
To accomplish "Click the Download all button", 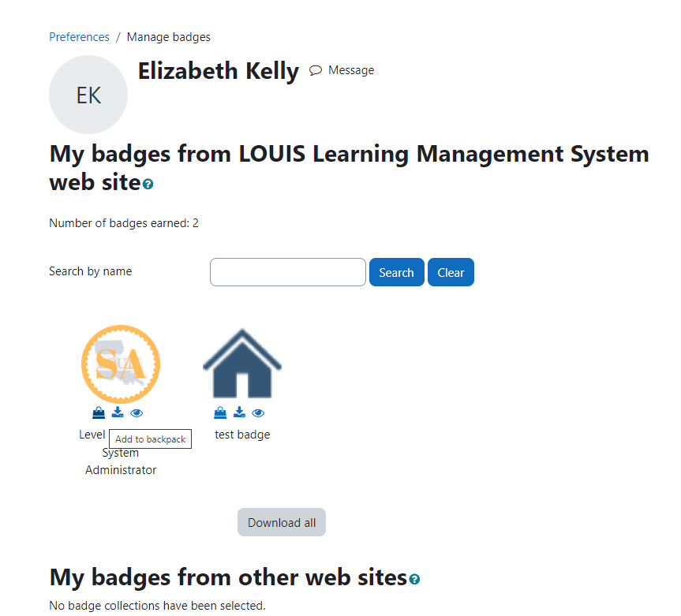I will pos(282,522).
